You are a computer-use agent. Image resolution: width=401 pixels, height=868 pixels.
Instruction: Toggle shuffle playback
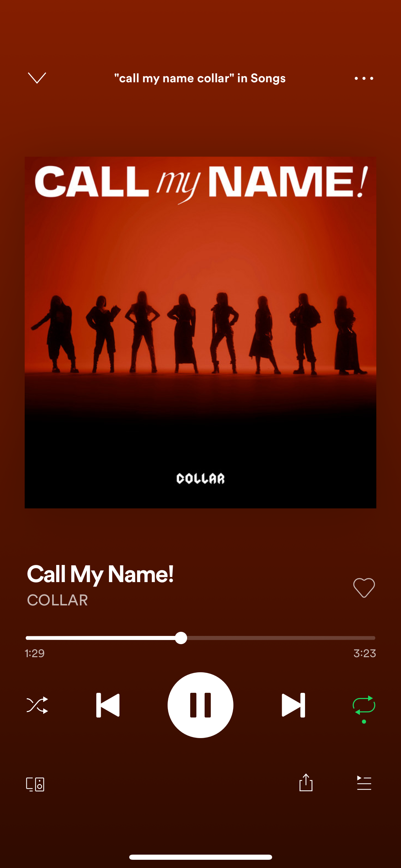coord(37,705)
